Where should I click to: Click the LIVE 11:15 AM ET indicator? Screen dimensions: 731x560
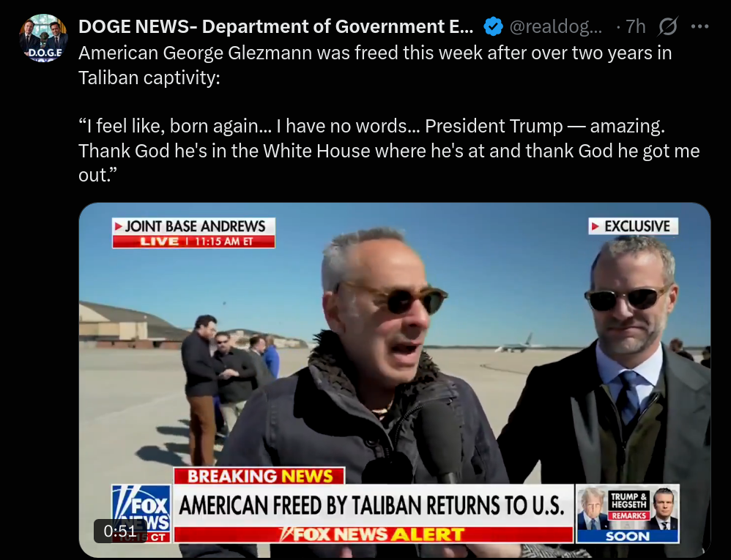[x=194, y=242]
